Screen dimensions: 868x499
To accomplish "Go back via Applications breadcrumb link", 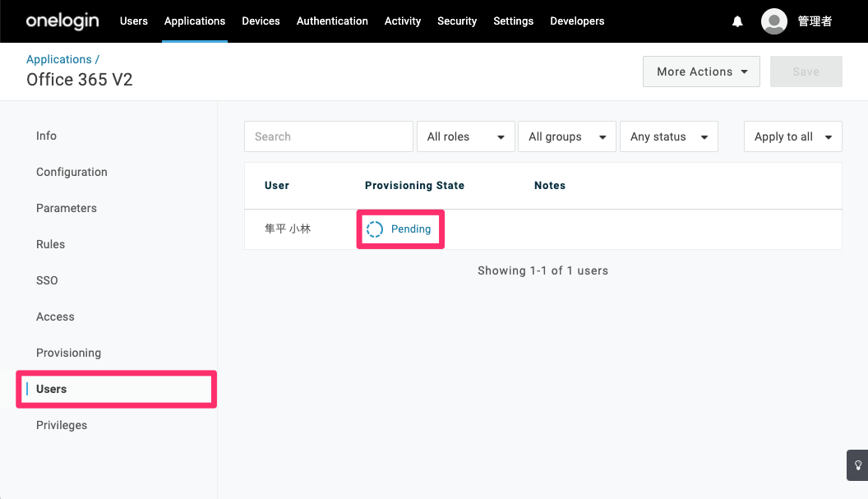I will click(58, 59).
